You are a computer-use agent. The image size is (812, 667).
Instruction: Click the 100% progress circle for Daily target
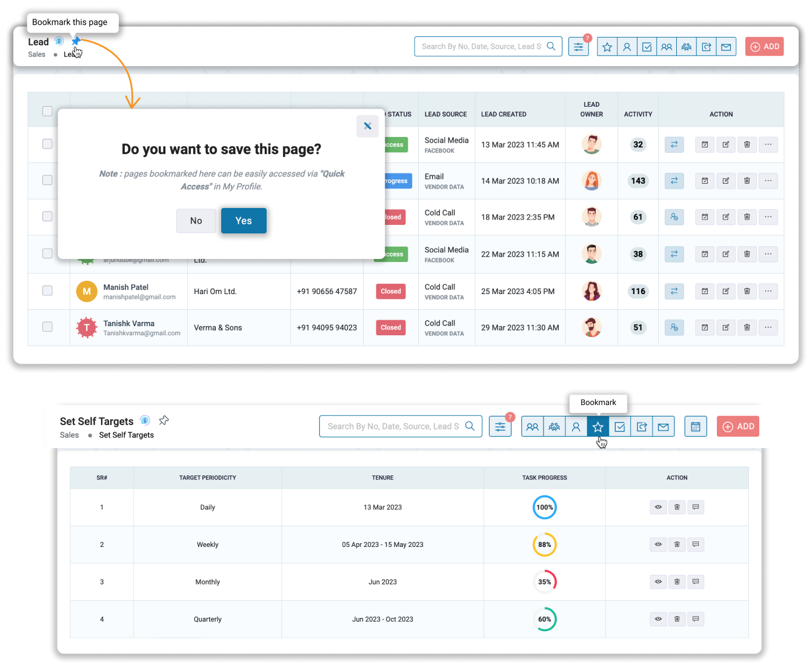544,507
